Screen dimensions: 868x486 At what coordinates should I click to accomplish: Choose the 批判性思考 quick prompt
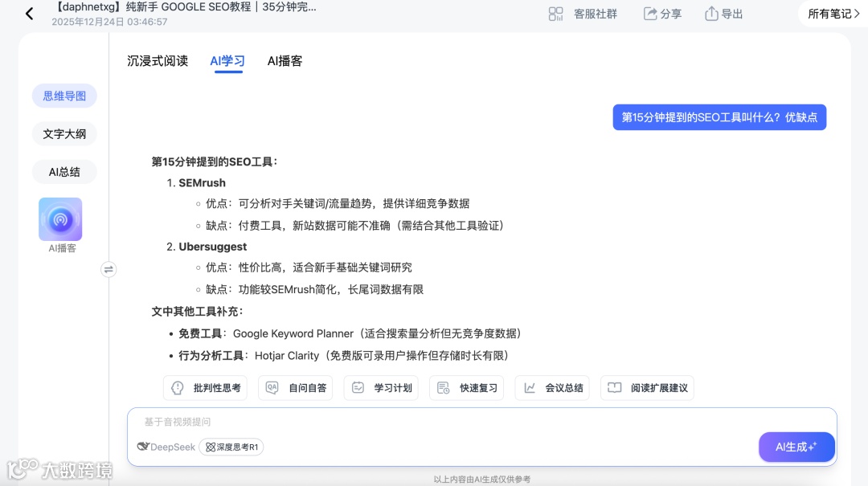206,388
